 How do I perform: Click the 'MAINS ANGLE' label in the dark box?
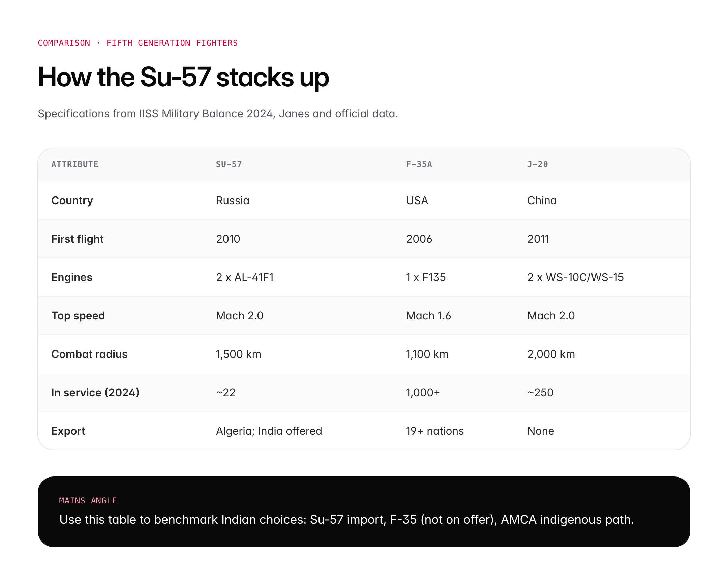pos(88,501)
